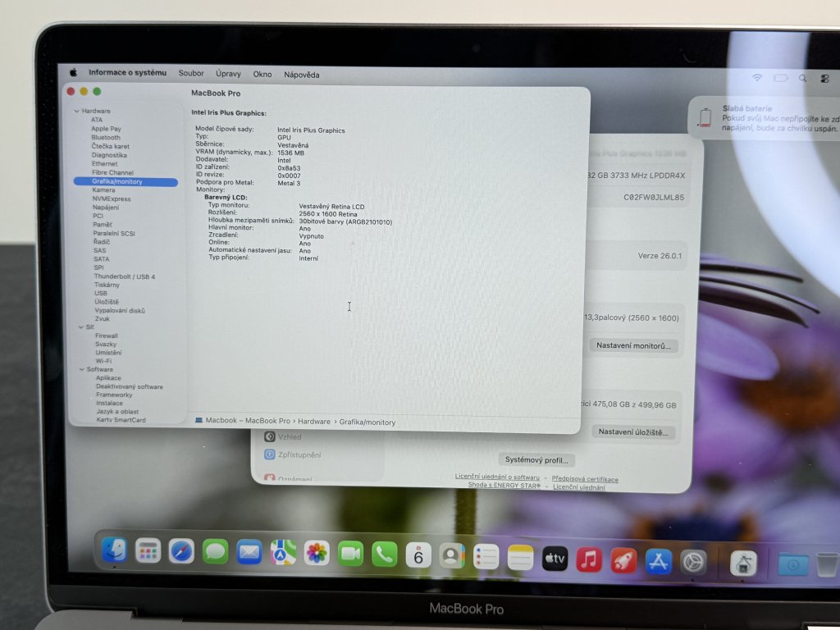Screen dimensions: 840x630
Task: Open Mail app in Dock
Action: pos(249,552)
